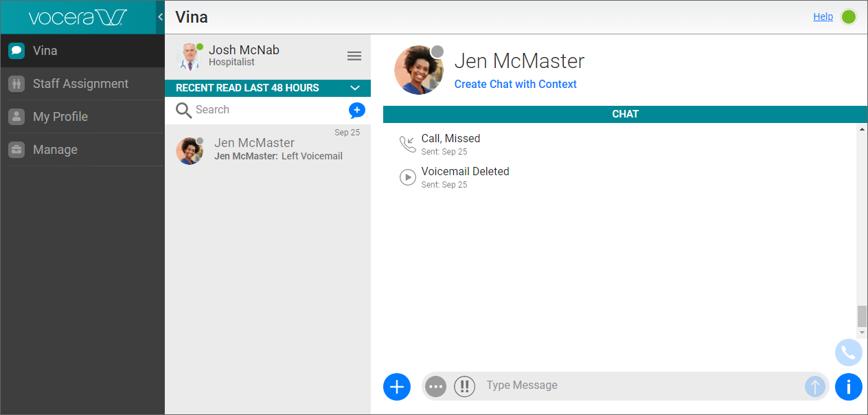This screenshot has width=868, height=415.
Task: Mark message urgent with exclamation icon
Action: [x=464, y=386]
